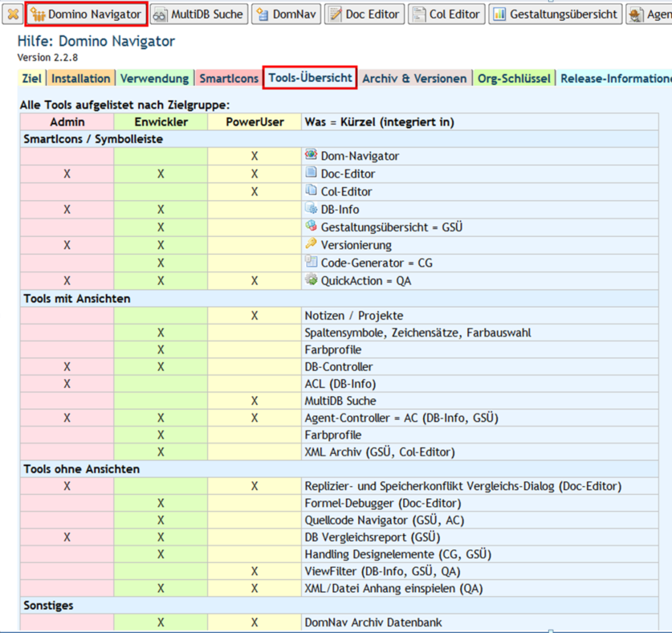
Task: Click 'DB Vergleichsreport (GSÜ)' entry
Action: pos(373,537)
